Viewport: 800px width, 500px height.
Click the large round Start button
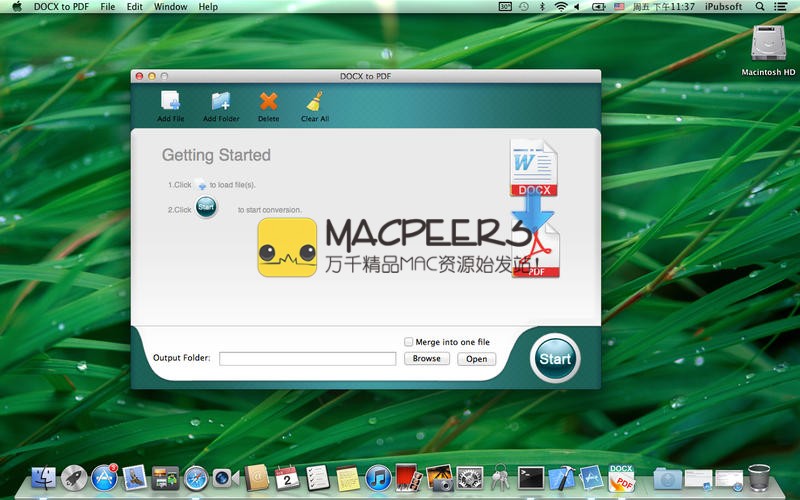pyautogui.click(x=555, y=359)
